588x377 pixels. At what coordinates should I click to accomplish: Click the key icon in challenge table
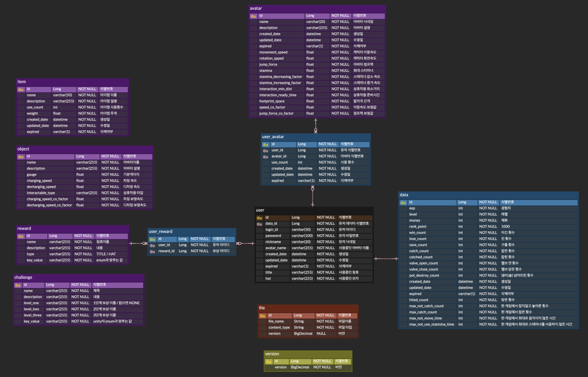point(18,285)
